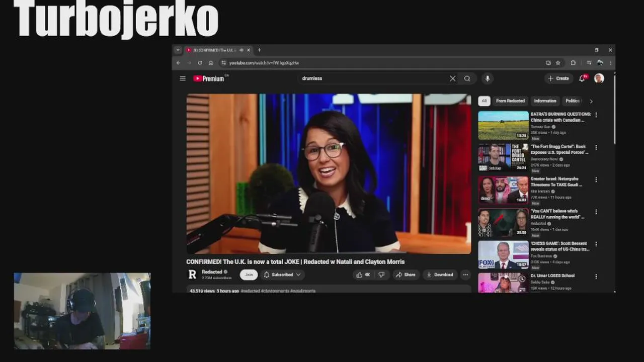Screen dimensions: 644x362
Task: Select the Information filter chip
Action: point(545,101)
